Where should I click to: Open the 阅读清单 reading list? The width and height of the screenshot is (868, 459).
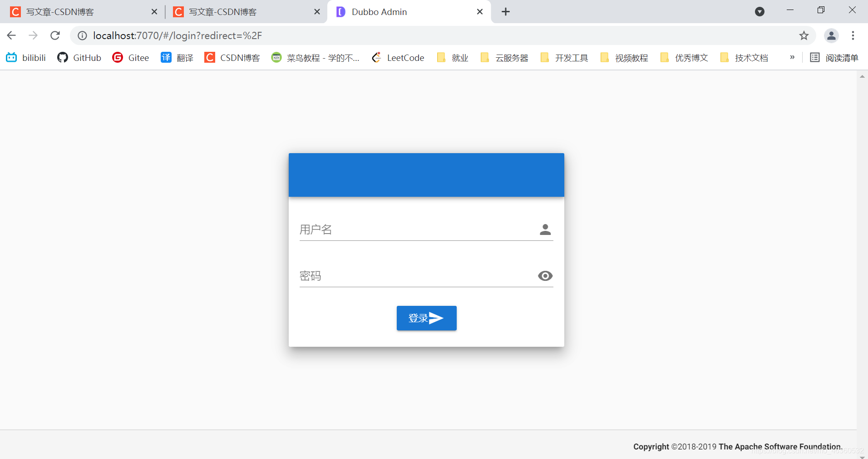point(834,58)
